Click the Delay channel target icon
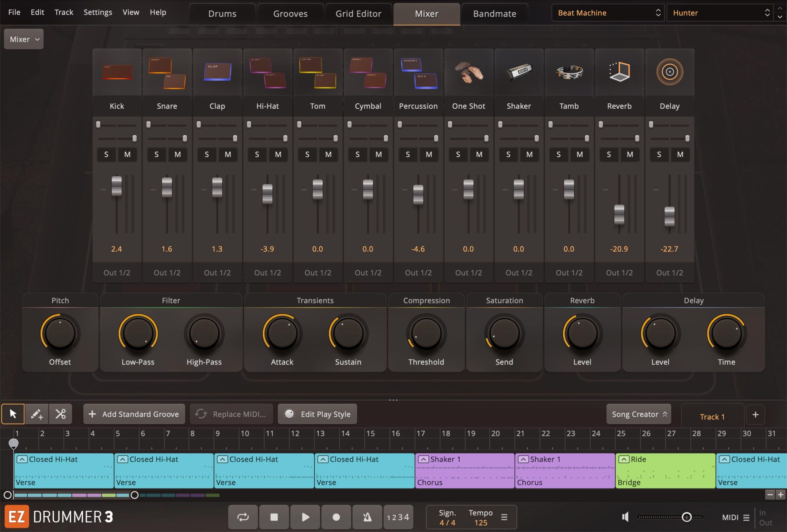This screenshot has height=532, width=787. tap(669, 72)
